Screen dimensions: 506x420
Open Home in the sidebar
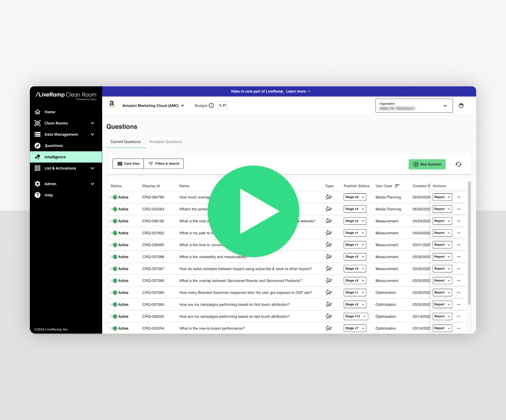point(50,112)
